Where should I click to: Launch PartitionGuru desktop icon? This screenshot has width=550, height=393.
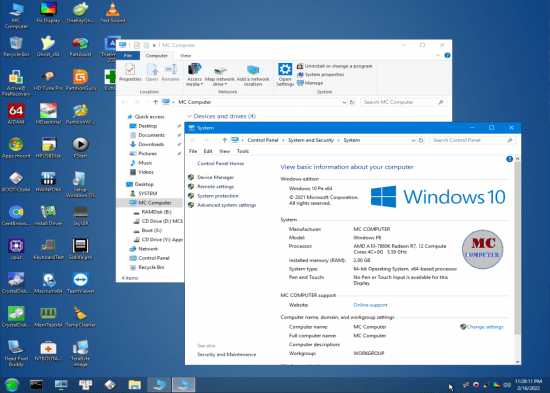point(81,80)
